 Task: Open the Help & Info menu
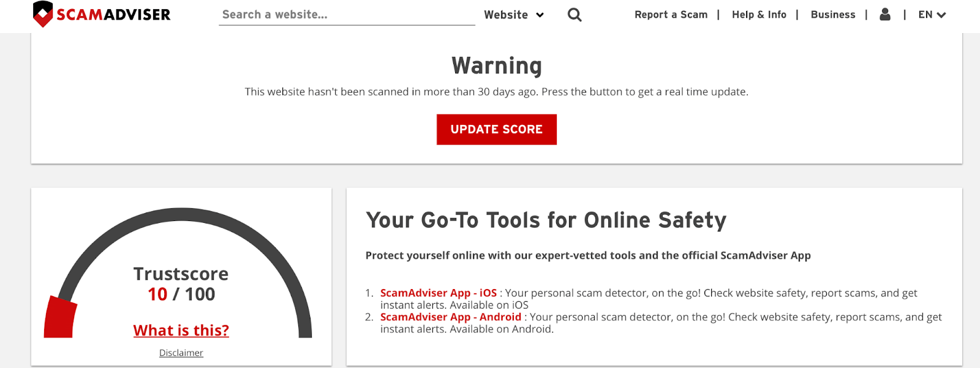[x=759, y=15]
